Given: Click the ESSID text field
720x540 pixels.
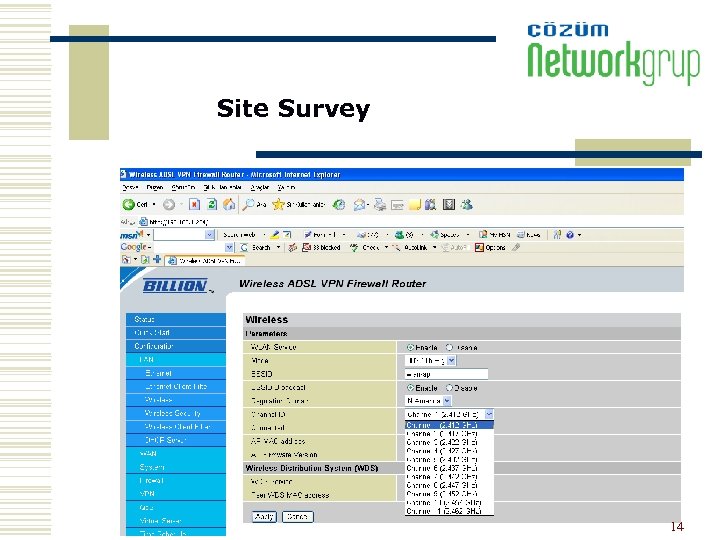Looking at the screenshot, I should point(446,374).
